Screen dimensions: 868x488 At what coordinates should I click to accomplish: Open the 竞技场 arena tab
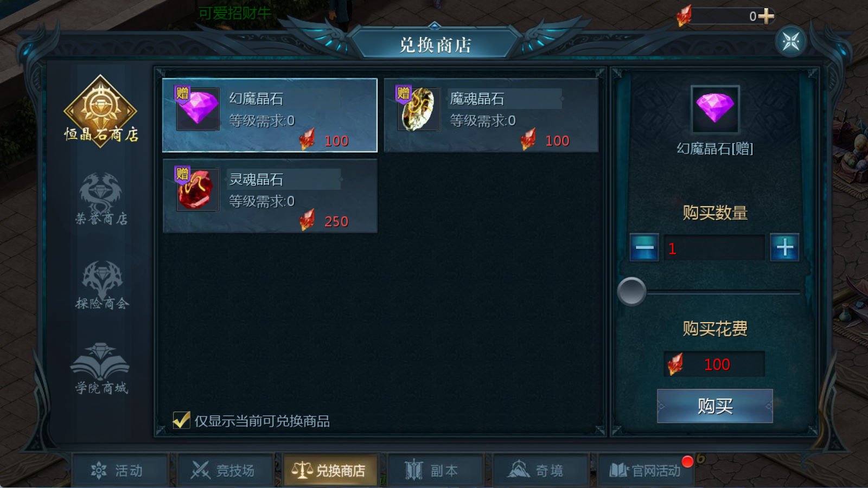[225, 470]
